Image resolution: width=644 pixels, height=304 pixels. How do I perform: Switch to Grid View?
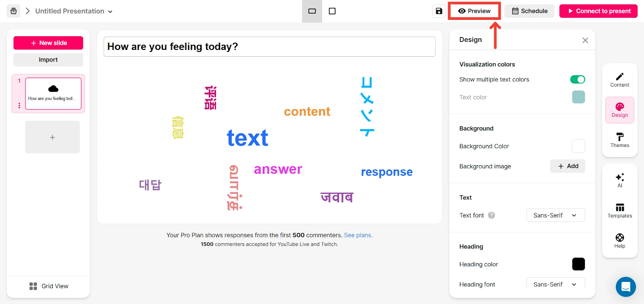pos(48,286)
